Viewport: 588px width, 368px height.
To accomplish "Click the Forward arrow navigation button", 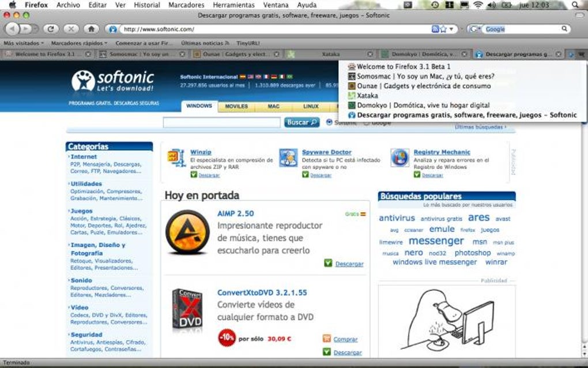I will pyautogui.click(x=26, y=29).
